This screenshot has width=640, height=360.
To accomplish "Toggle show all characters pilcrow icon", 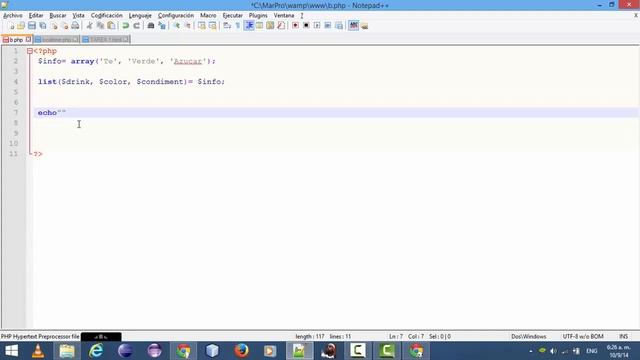I will tap(238, 26).
